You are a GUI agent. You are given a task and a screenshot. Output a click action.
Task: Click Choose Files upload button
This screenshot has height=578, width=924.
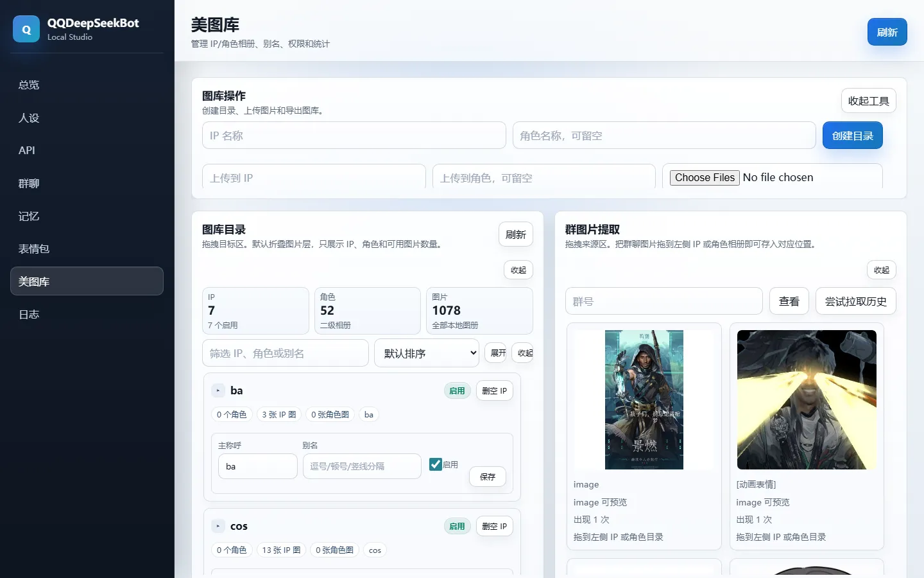tap(705, 178)
